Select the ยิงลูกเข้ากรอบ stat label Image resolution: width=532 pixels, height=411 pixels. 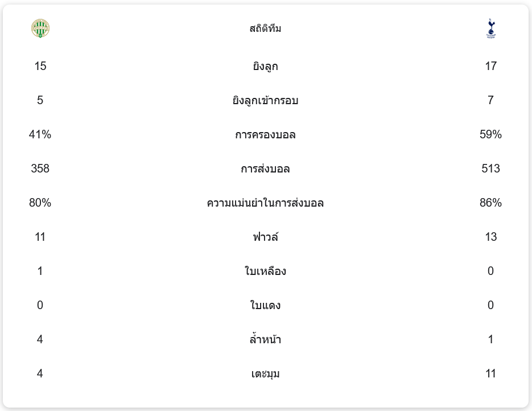click(265, 101)
